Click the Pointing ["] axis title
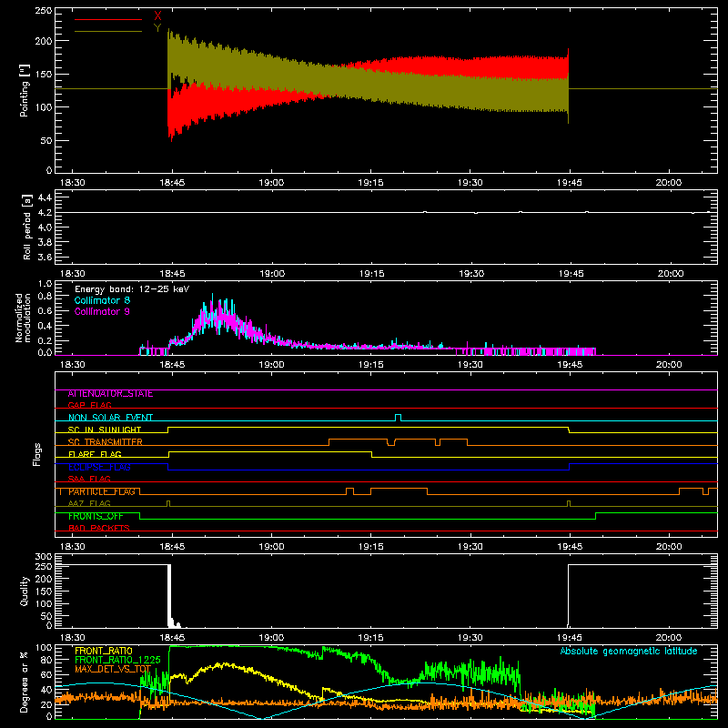The image size is (728, 728). 25,90
